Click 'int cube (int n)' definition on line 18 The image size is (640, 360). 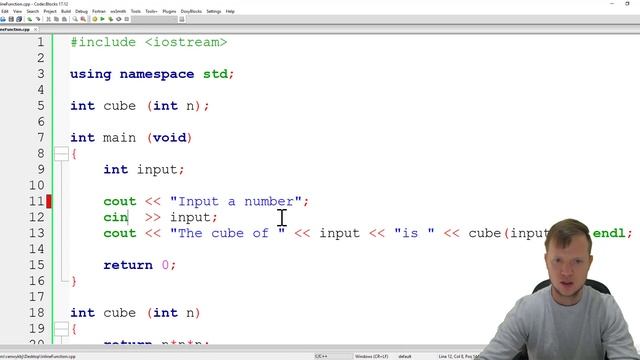[x=135, y=313]
